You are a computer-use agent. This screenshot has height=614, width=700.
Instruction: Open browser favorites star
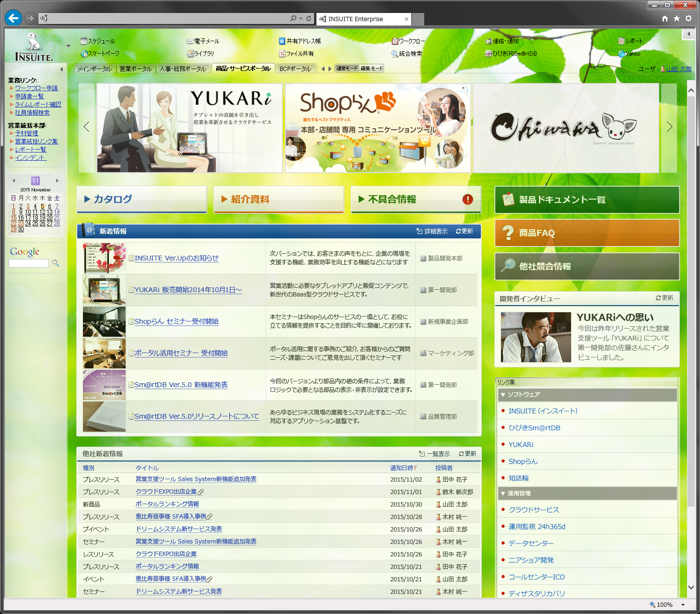click(677, 18)
